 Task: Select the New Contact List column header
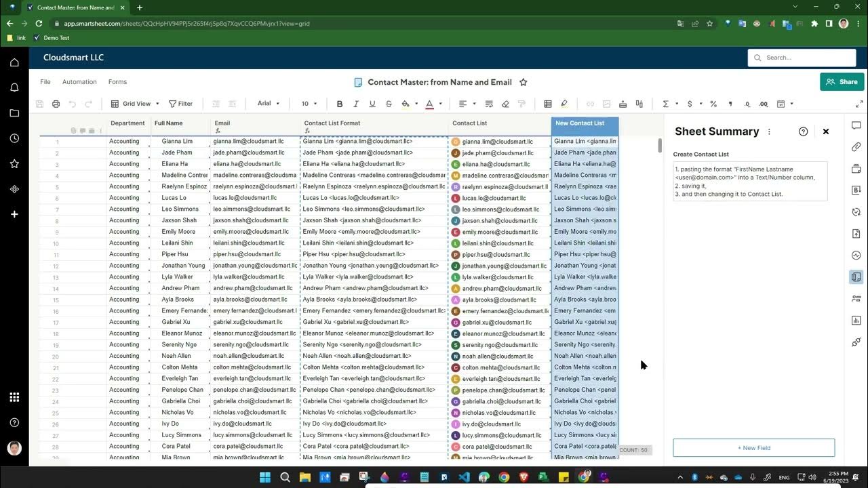click(x=585, y=125)
